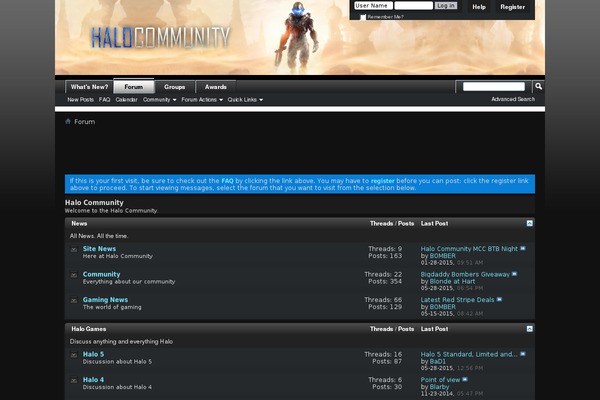
Task: Click the 'Posts: 163' text
Action: click(385, 256)
